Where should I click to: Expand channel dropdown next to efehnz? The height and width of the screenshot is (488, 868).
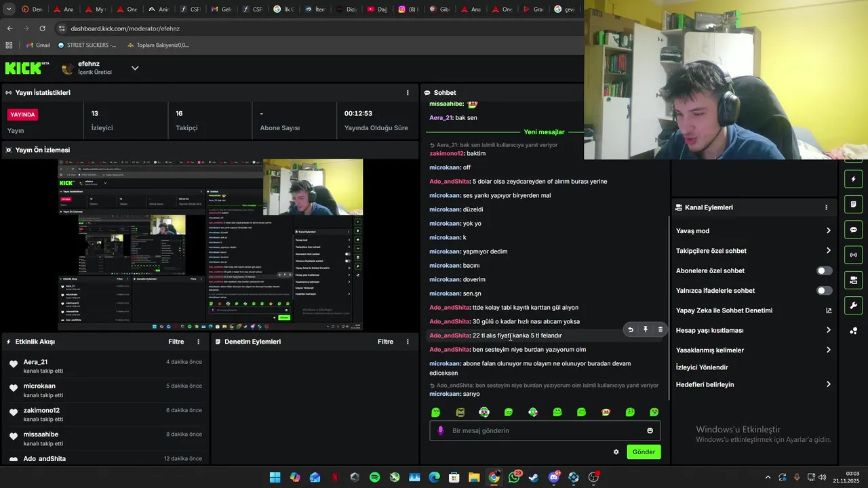[x=135, y=68]
